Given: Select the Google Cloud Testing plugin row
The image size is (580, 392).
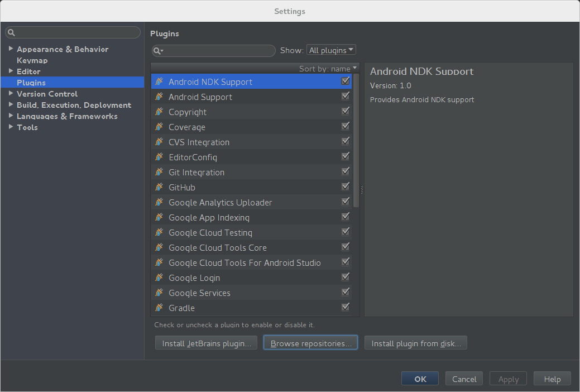Looking at the screenshot, I should coord(252,232).
